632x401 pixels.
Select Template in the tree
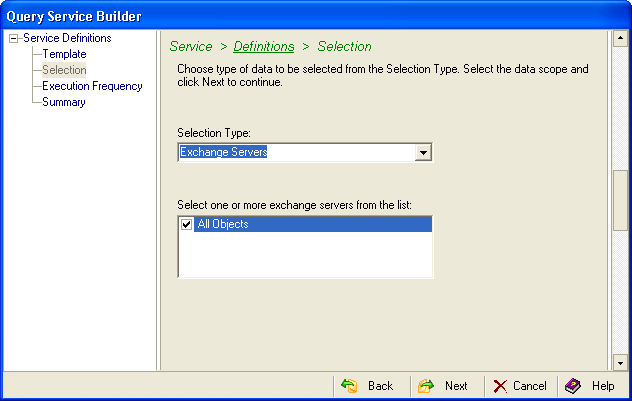[64, 54]
